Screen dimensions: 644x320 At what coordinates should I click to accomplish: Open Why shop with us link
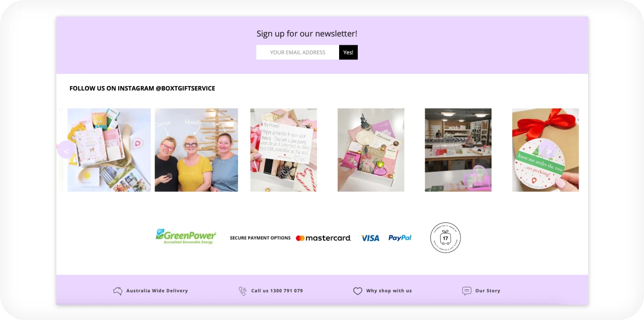(389, 291)
